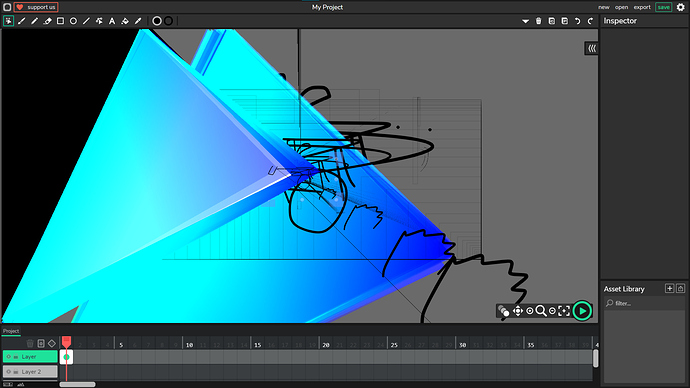Open the settings gear menu
This screenshot has width=690, height=388.
pos(681,7)
